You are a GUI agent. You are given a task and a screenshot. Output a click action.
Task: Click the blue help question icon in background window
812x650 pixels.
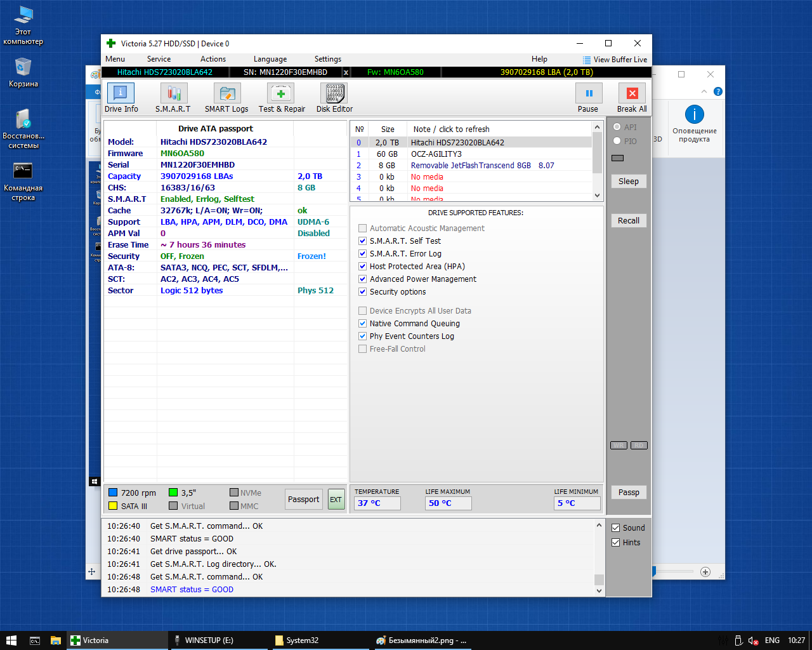(x=718, y=91)
